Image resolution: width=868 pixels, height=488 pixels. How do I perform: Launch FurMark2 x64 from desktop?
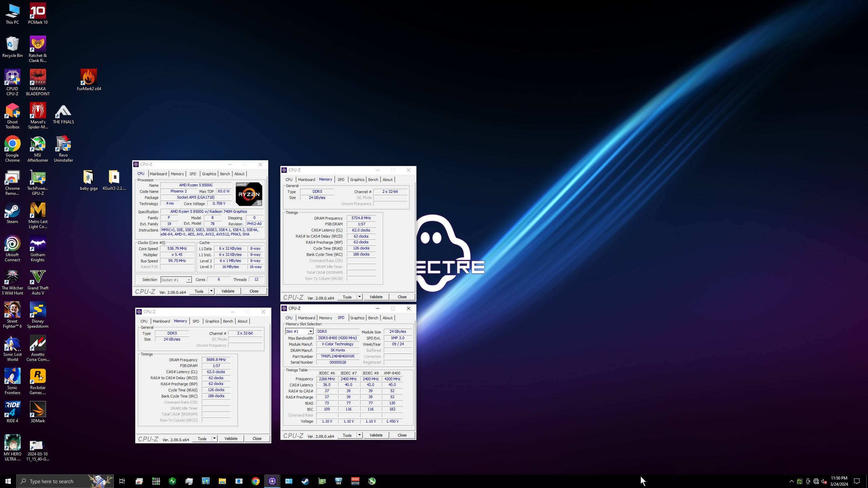tap(89, 80)
